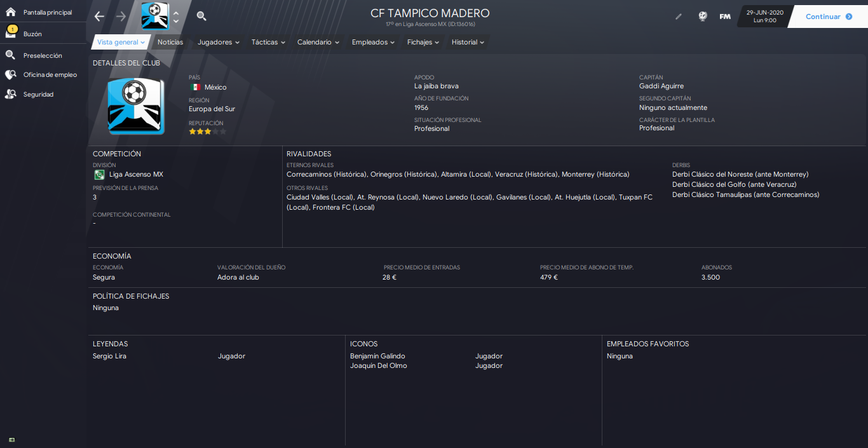Open rival At. Huejutla (Local)

click(x=585, y=197)
